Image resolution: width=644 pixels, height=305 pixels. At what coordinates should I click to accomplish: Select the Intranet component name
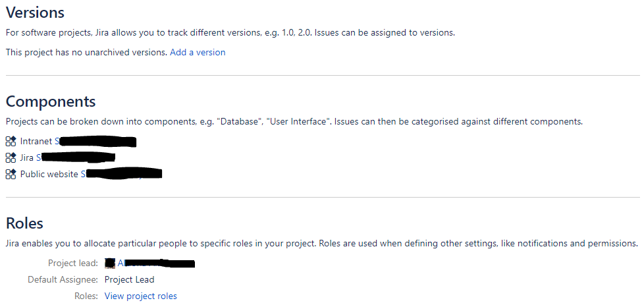pos(36,142)
